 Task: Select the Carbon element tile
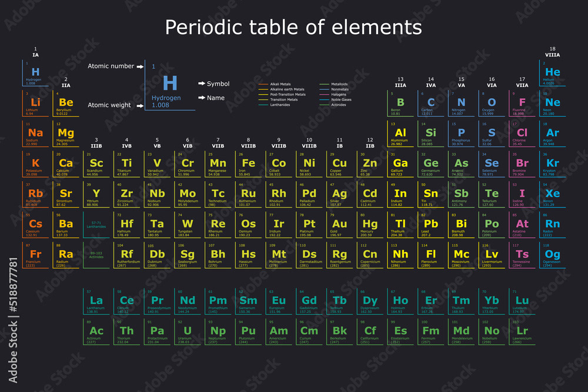(x=431, y=103)
